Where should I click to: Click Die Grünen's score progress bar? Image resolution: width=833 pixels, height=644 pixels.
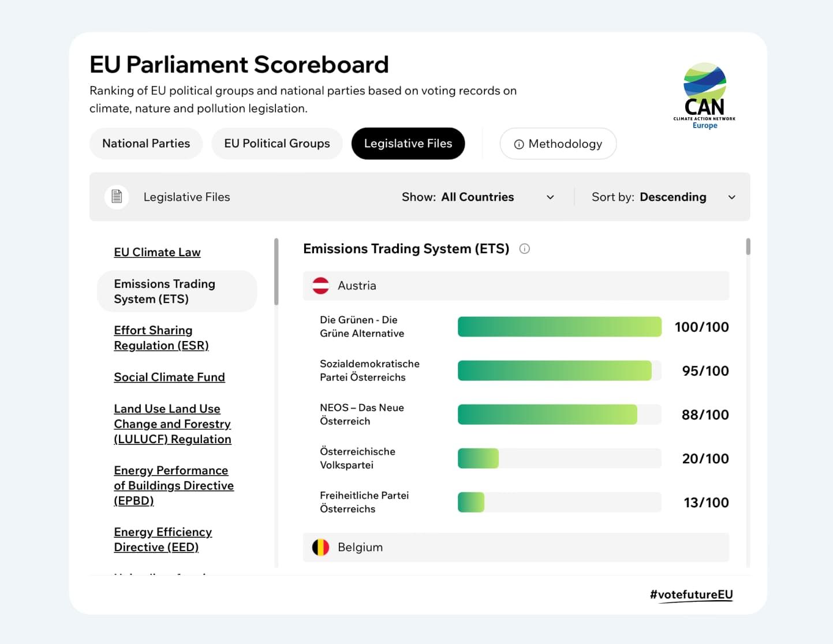click(x=559, y=326)
